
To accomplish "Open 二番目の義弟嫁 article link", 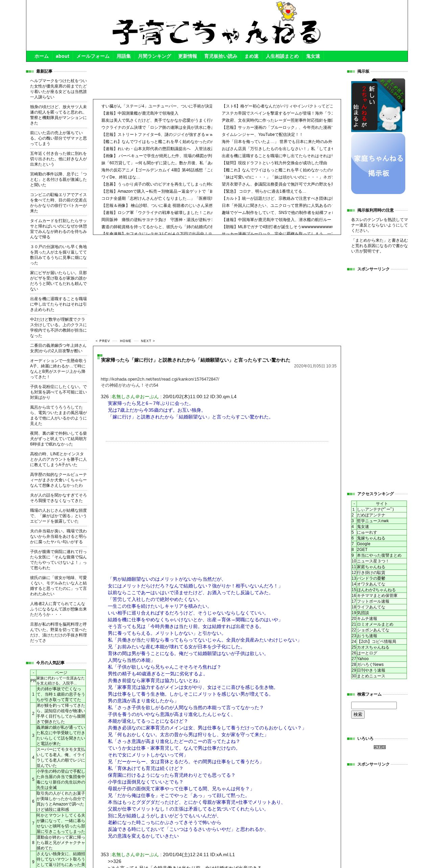I will tap(58, 348).
